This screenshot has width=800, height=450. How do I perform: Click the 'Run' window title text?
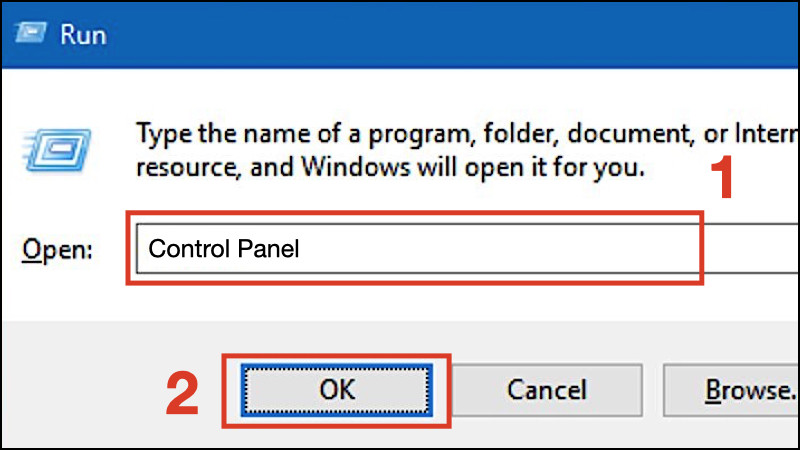tap(83, 35)
